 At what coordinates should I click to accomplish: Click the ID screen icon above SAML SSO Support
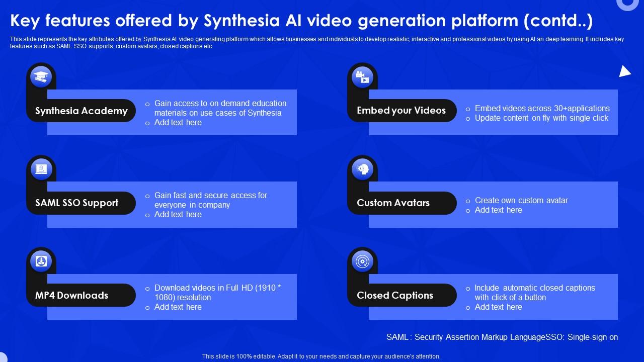coord(41,169)
